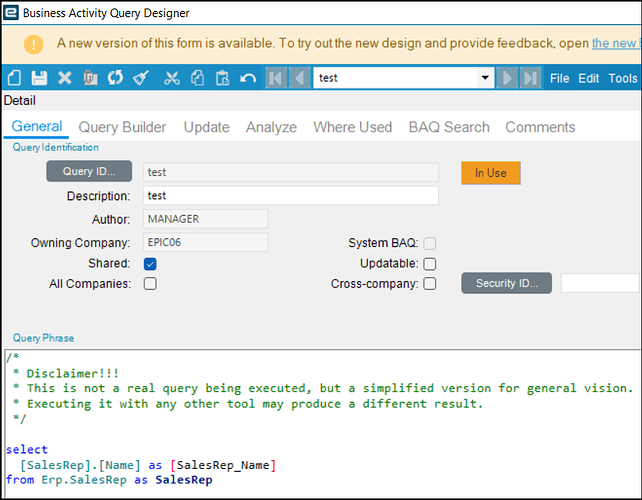Switch to the Query Builder tab

click(x=122, y=127)
